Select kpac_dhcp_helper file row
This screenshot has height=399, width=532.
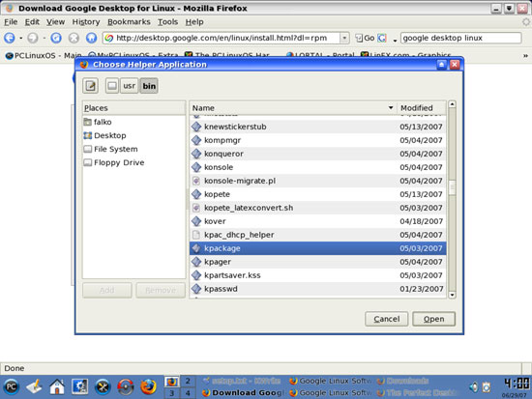318,235
